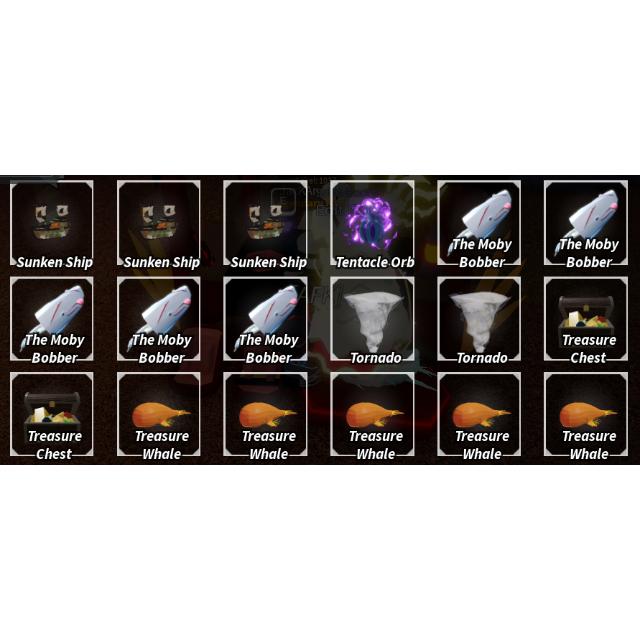
Task: Click the Tornado directly below the Tentacle Orb
Action: pos(372,319)
